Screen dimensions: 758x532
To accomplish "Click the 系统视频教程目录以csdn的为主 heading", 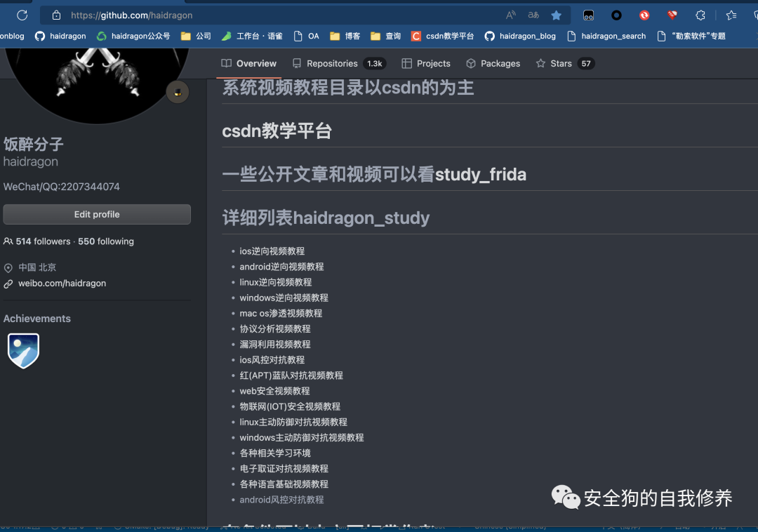I will click(x=347, y=88).
